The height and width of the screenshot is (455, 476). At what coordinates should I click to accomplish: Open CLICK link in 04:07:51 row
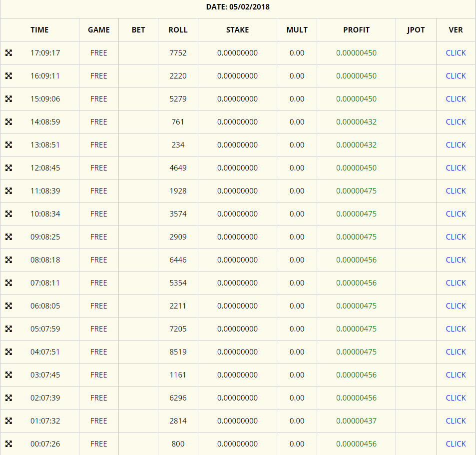click(456, 352)
